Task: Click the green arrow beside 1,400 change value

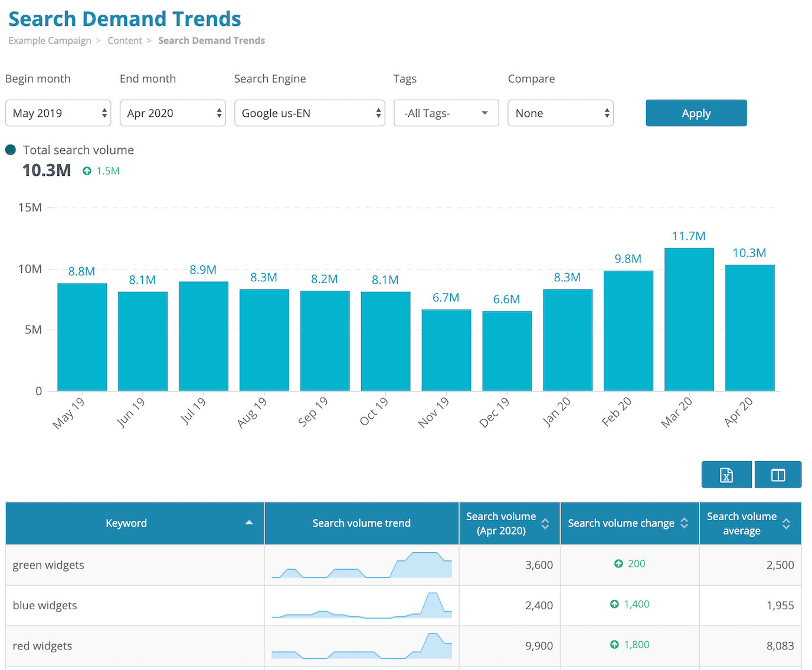Action: [614, 604]
